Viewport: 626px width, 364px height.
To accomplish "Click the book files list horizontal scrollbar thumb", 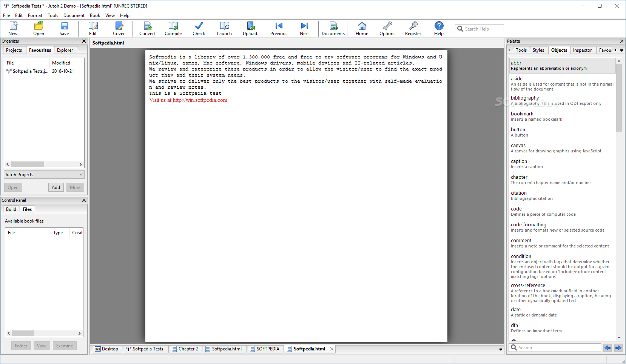I will coord(23,333).
